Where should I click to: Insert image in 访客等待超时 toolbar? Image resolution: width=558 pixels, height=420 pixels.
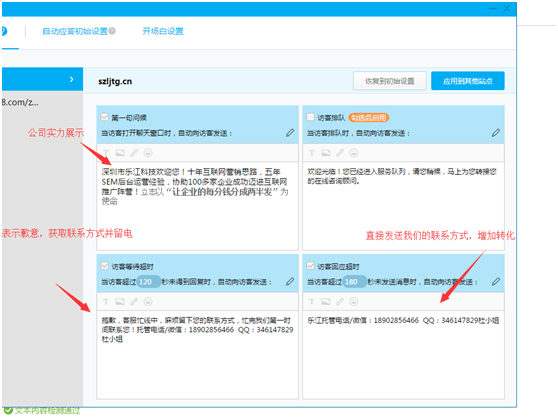click(120, 301)
